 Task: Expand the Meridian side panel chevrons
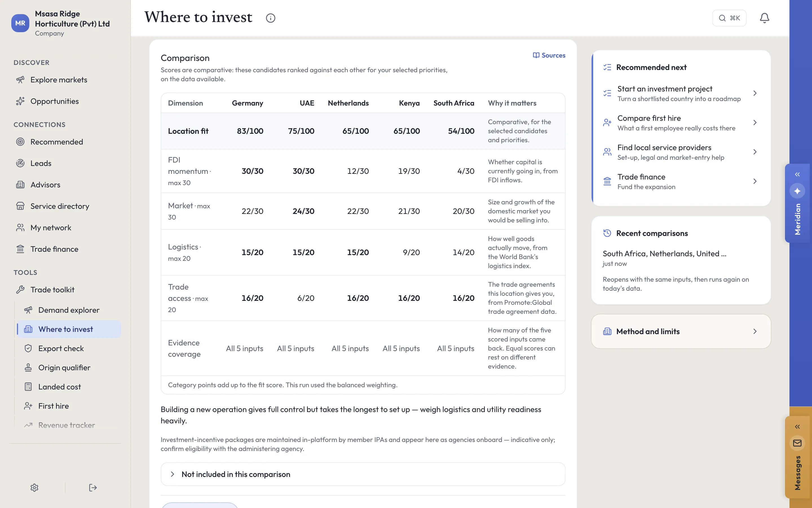click(x=797, y=174)
